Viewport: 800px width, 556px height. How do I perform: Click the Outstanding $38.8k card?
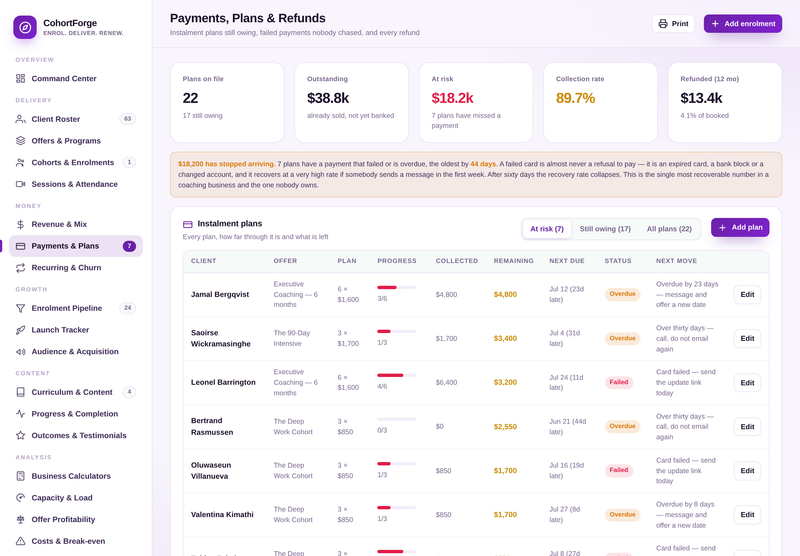click(352, 103)
